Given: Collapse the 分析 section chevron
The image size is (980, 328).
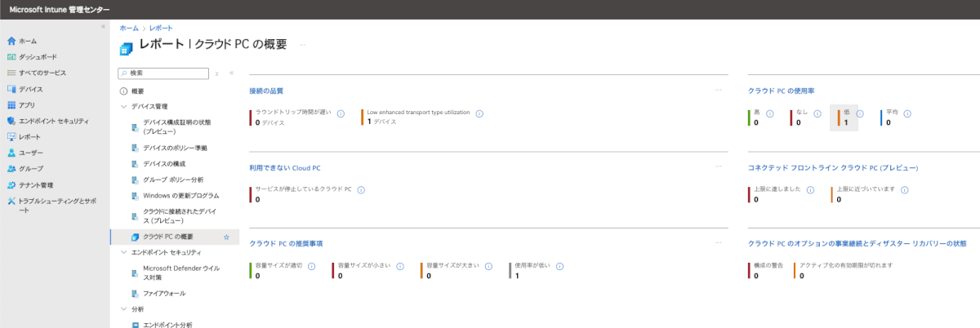Looking at the screenshot, I should click(x=124, y=309).
